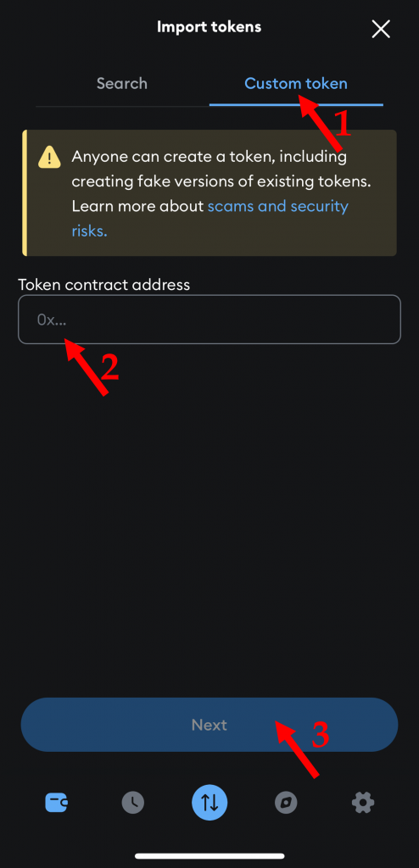Tap the yellow warning triangle icon

click(49, 157)
